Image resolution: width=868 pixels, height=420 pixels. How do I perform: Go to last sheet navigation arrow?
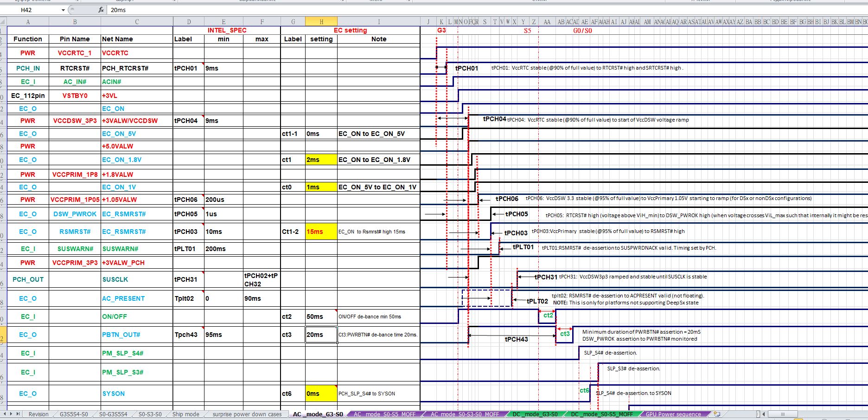click(19, 414)
